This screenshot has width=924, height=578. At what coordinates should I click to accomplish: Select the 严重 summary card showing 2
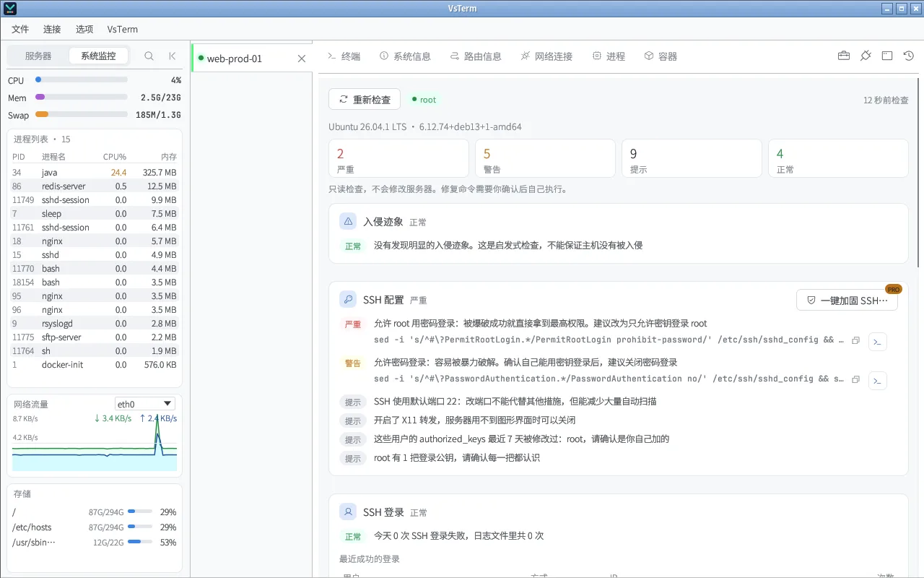click(x=398, y=158)
